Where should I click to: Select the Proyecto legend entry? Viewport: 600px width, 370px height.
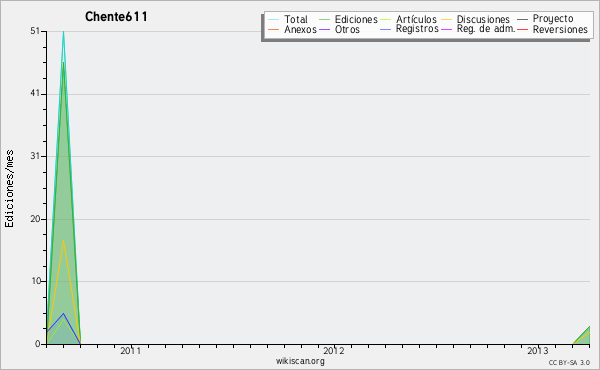(545, 19)
